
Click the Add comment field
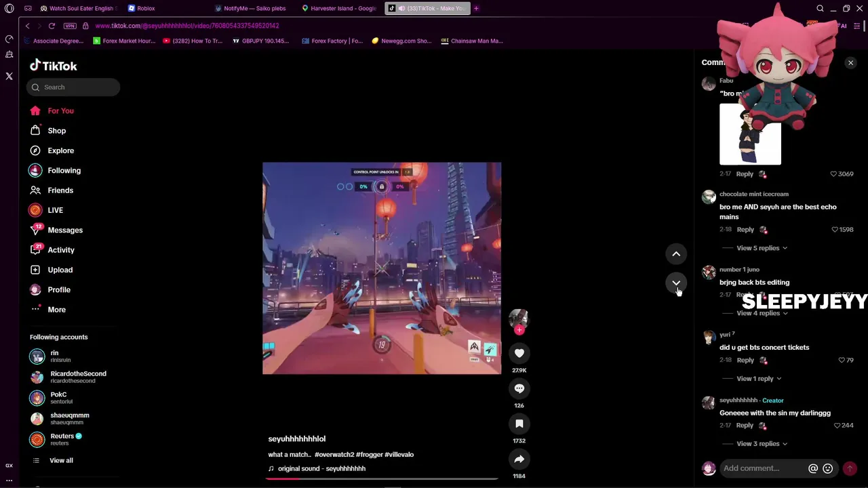pyautogui.click(x=763, y=468)
